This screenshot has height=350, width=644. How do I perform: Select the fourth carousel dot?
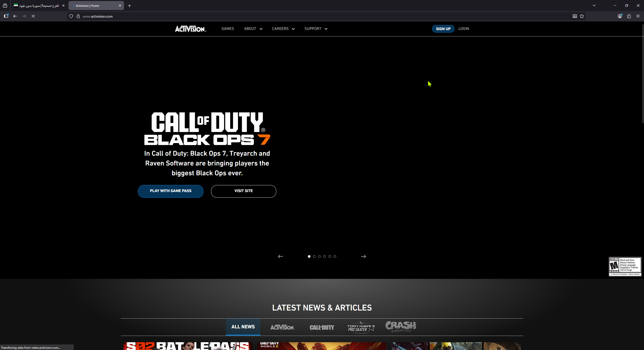click(325, 256)
